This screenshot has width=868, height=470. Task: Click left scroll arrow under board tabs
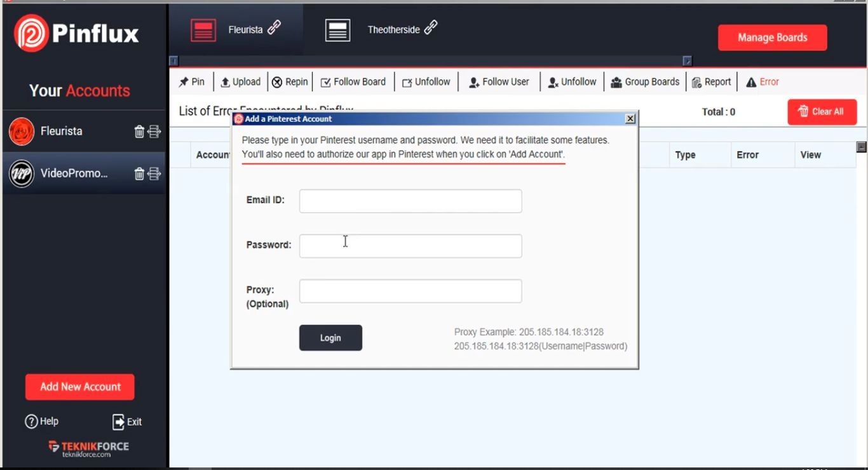173,61
